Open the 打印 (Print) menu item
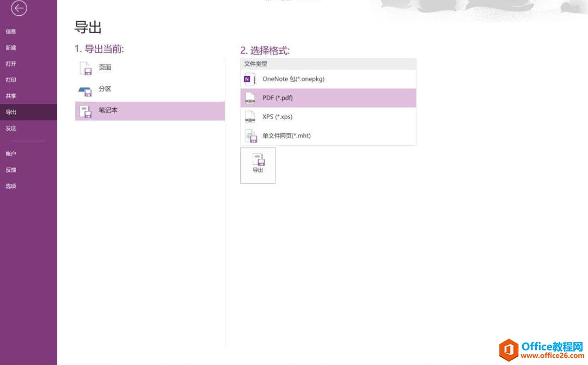Image resolution: width=588 pixels, height=365 pixels. [x=12, y=81]
